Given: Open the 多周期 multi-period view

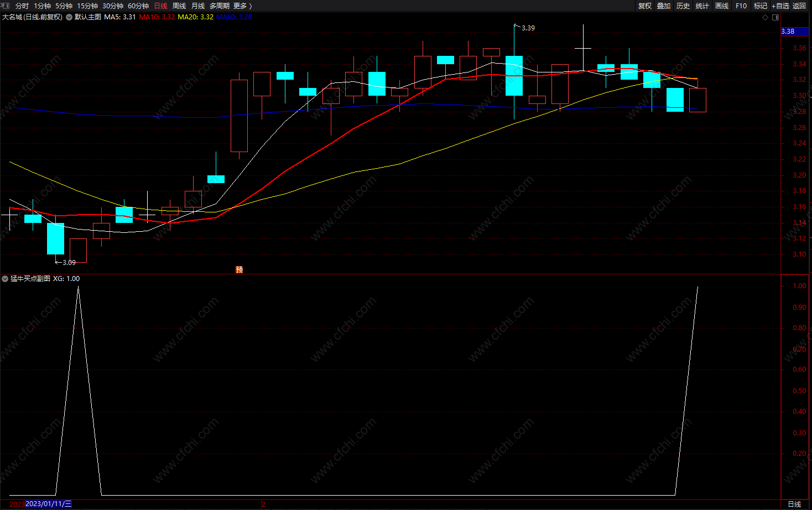Looking at the screenshot, I should [x=219, y=6].
